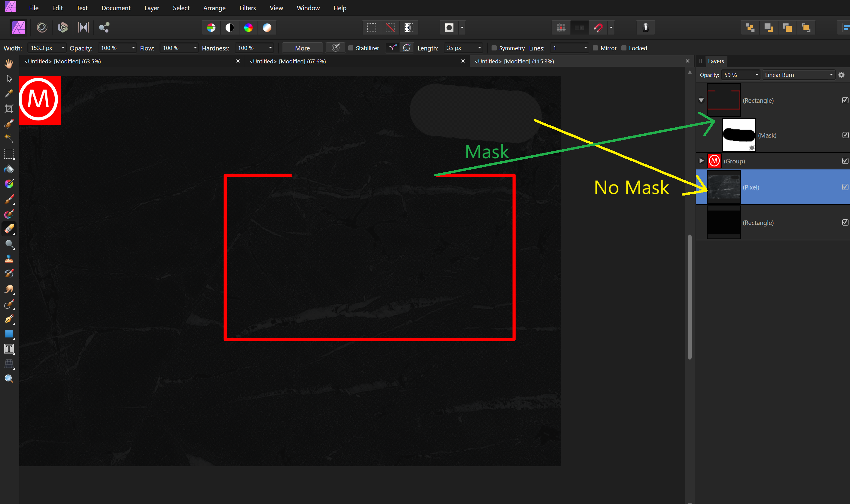Screen dimensions: 850x504
Task: Choose the Selection Brush tool
Action: click(x=9, y=124)
